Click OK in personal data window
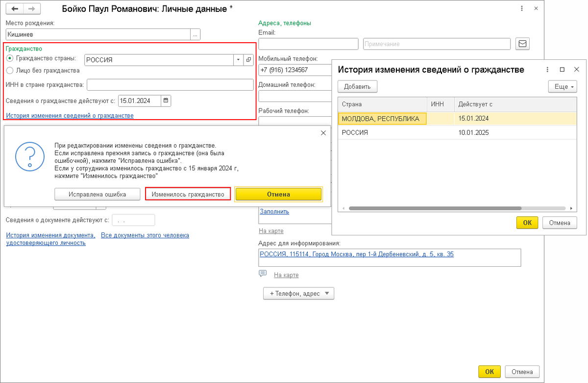 [x=490, y=371]
